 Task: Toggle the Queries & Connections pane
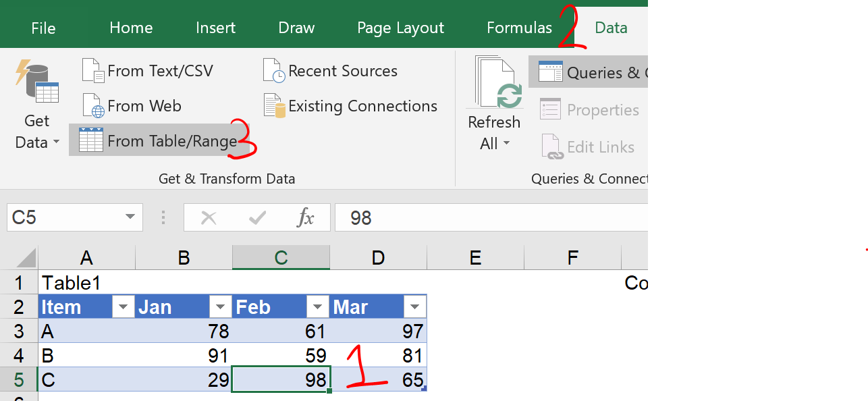pyautogui.click(x=587, y=72)
